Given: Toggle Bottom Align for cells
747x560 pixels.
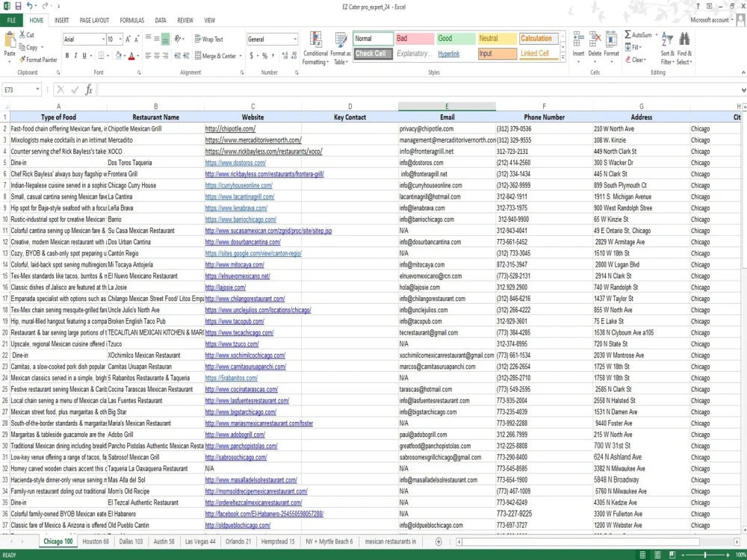Looking at the screenshot, I should pos(165,39).
